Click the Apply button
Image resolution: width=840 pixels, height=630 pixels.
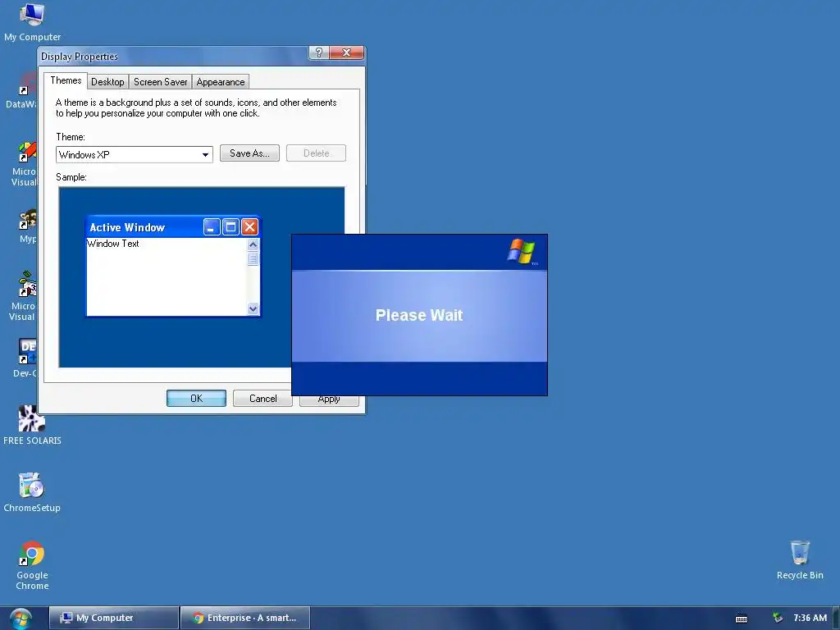click(x=329, y=400)
